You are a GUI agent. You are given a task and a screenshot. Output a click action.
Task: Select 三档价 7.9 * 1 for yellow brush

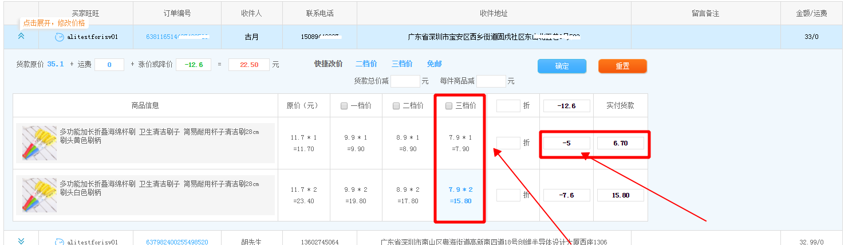pyautogui.click(x=460, y=143)
